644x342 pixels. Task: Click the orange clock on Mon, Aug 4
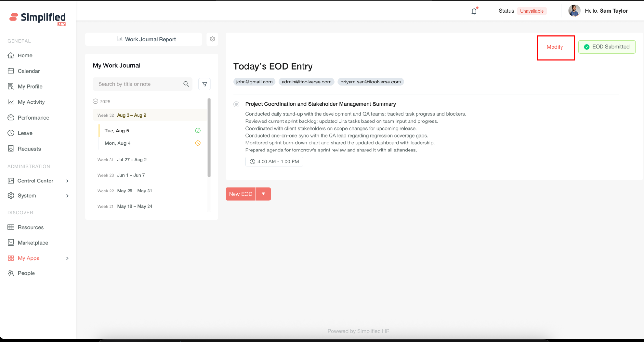click(198, 143)
